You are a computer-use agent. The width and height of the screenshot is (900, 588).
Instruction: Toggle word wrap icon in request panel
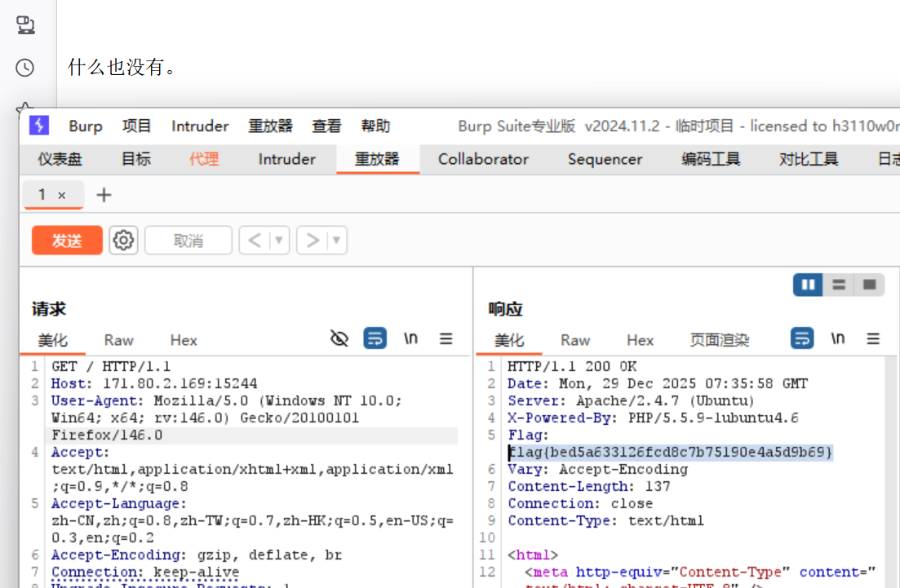pyautogui.click(x=375, y=338)
